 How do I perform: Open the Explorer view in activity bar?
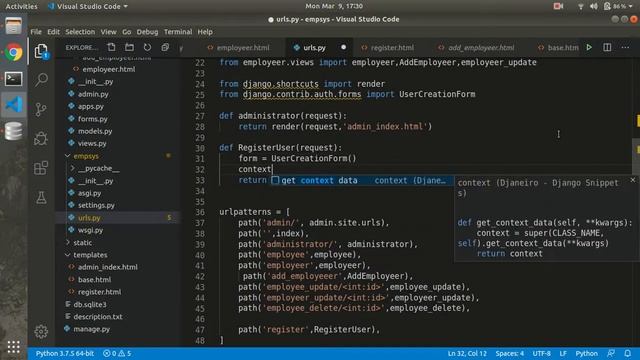pyautogui.click(x=41, y=51)
